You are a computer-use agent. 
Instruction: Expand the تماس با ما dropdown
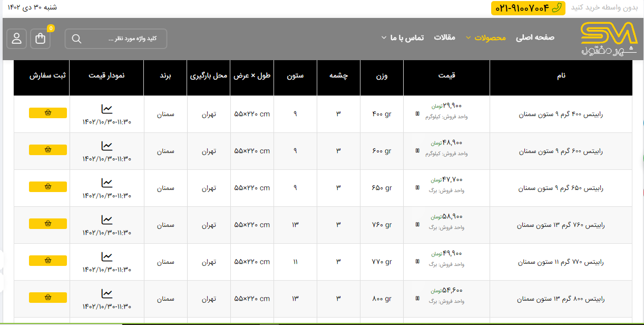coord(403,38)
